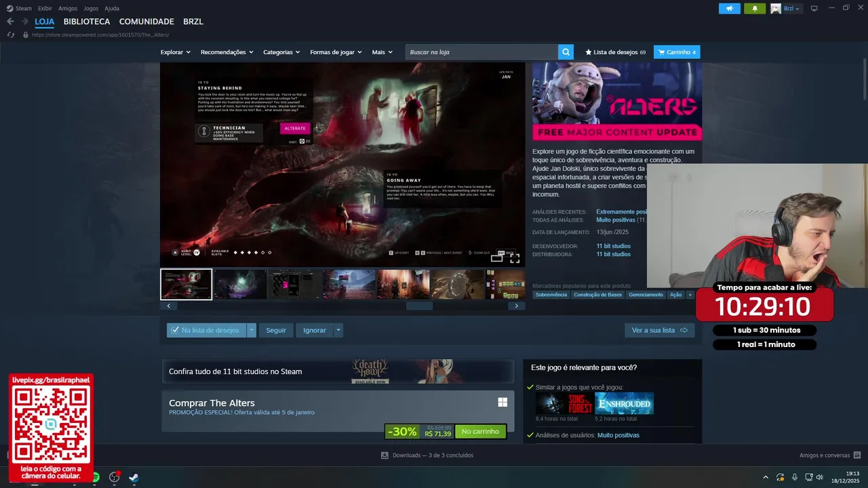Screen dimensions: 868x488
Task: Open the notifications bell
Action: tap(755, 8)
